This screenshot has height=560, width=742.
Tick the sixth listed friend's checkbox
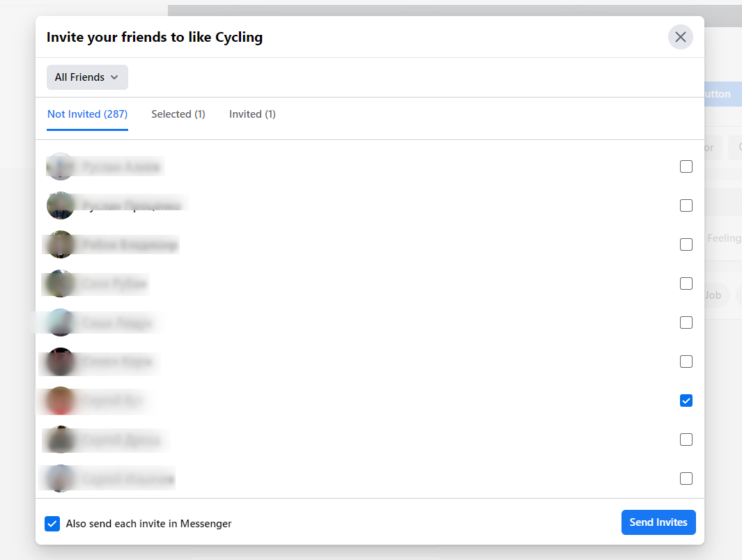[686, 361]
